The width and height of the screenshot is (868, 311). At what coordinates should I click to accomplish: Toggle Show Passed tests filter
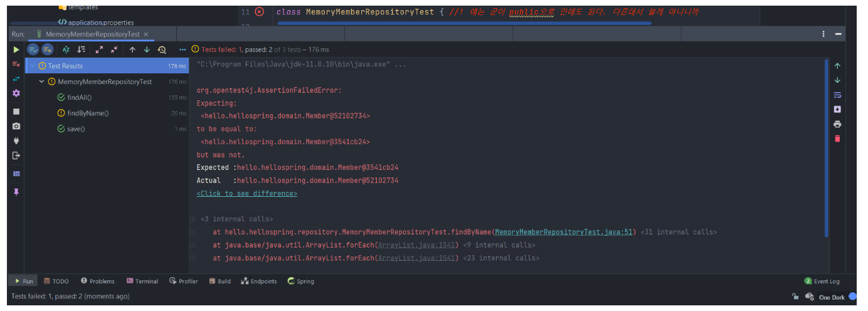33,50
